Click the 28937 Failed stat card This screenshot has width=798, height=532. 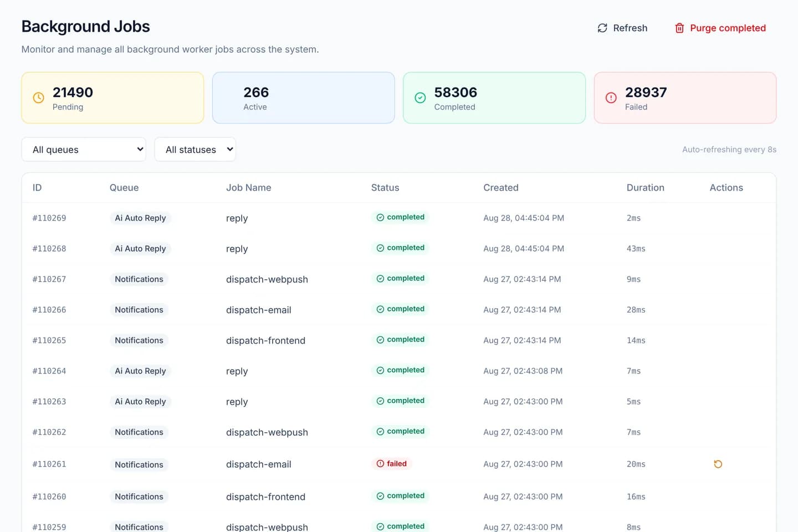point(685,98)
